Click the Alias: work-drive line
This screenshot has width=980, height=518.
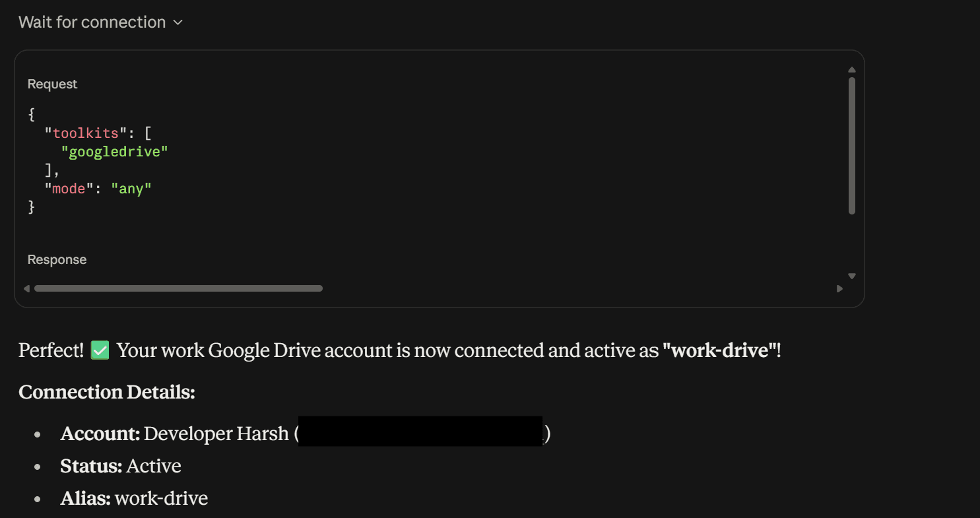pyautogui.click(x=134, y=498)
